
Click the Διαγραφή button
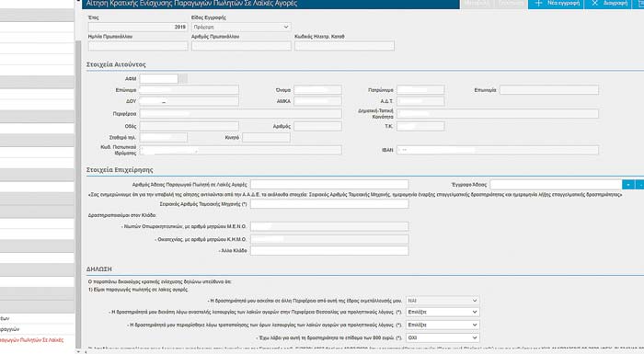(x=609, y=4)
